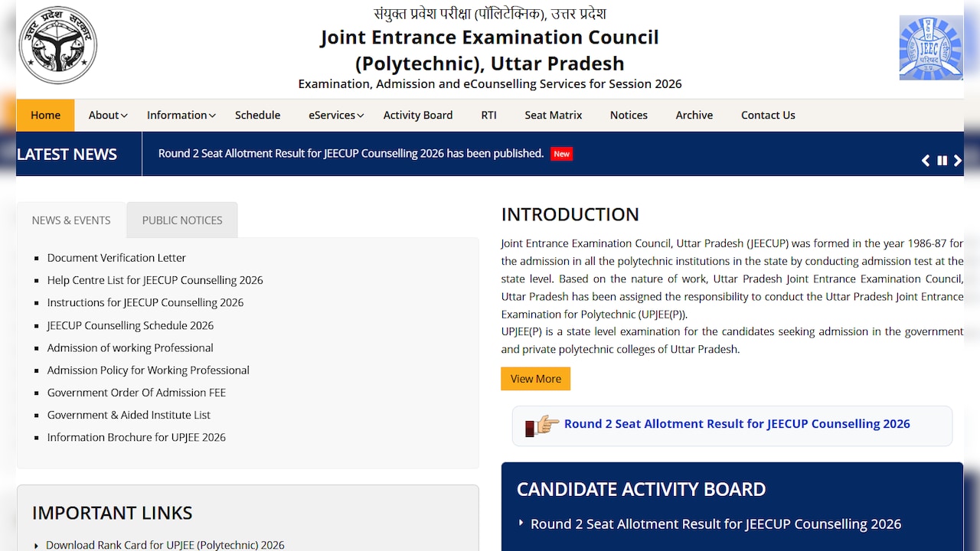Image resolution: width=980 pixels, height=551 pixels.
Task: Expand the eServices dropdown menu
Action: (x=336, y=115)
